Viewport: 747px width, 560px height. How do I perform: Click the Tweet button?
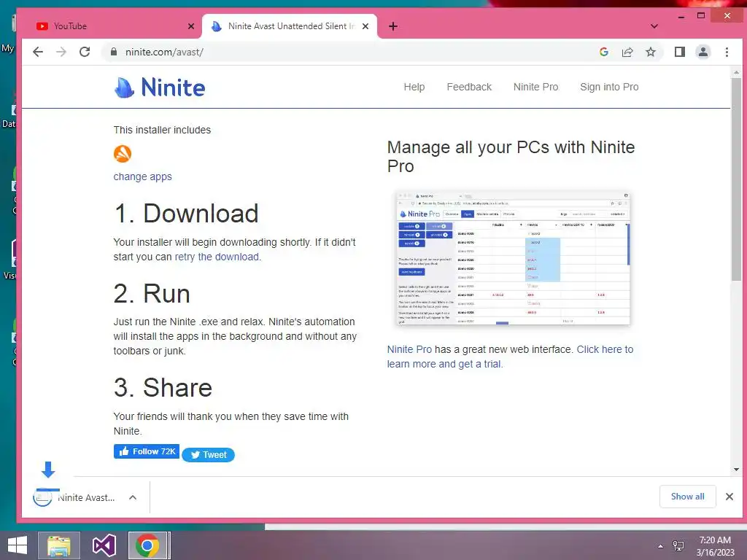click(208, 455)
